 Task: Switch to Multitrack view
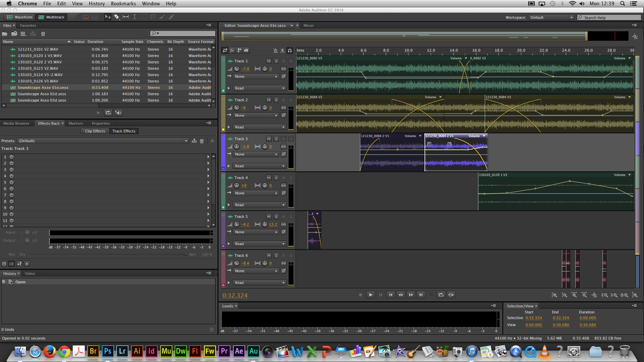tap(52, 17)
